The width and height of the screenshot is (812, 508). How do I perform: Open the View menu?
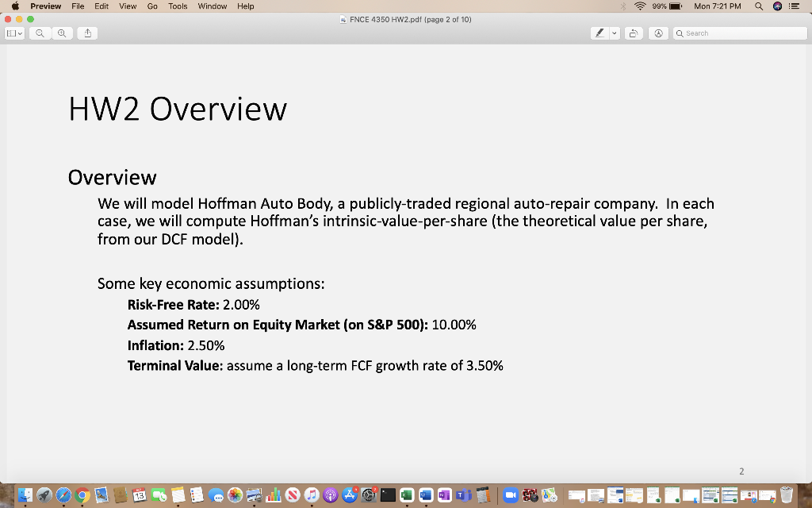128,6
